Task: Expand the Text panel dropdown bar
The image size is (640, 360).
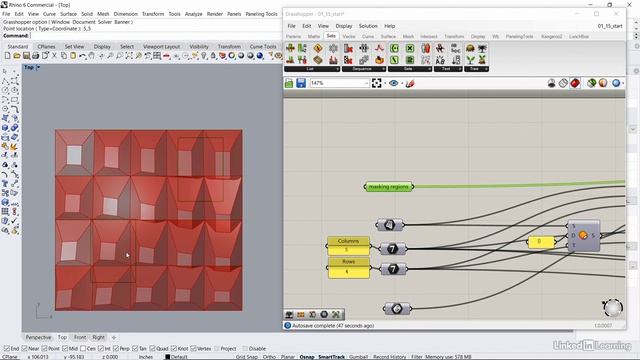Action: coord(448,69)
